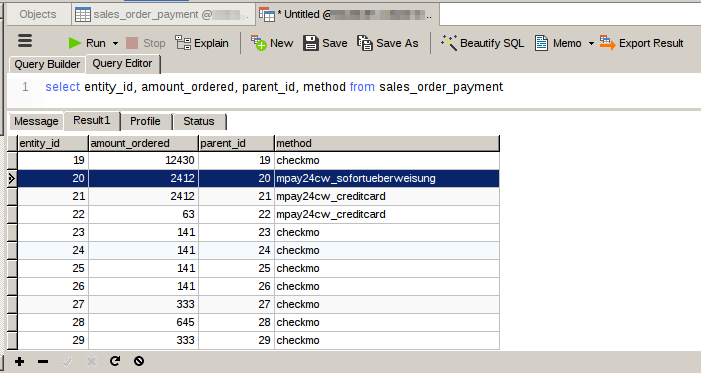Image resolution: width=701 pixels, height=373 pixels.
Task: Select the Result1 tab
Action: 92,120
